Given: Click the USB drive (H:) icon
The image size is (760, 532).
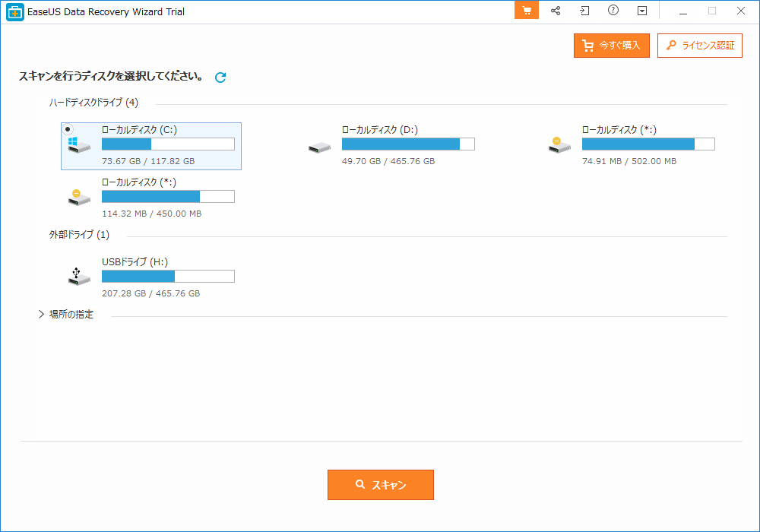Looking at the screenshot, I should click(x=78, y=277).
